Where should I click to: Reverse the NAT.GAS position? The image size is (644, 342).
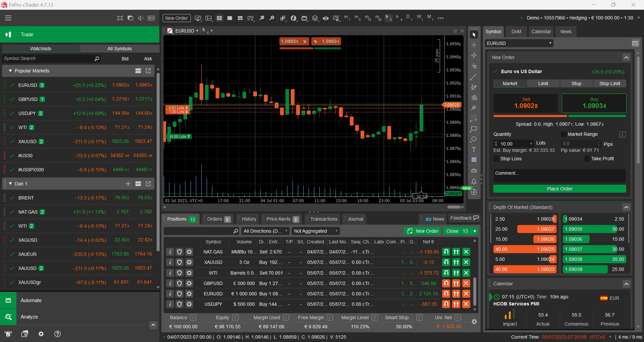(x=446, y=252)
